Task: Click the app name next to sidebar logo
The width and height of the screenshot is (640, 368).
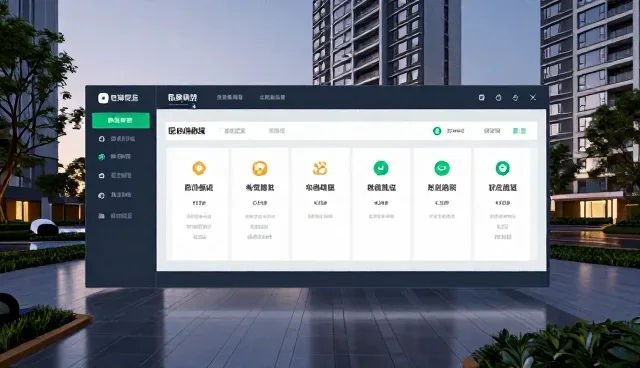Action: (x=124, y=98)
